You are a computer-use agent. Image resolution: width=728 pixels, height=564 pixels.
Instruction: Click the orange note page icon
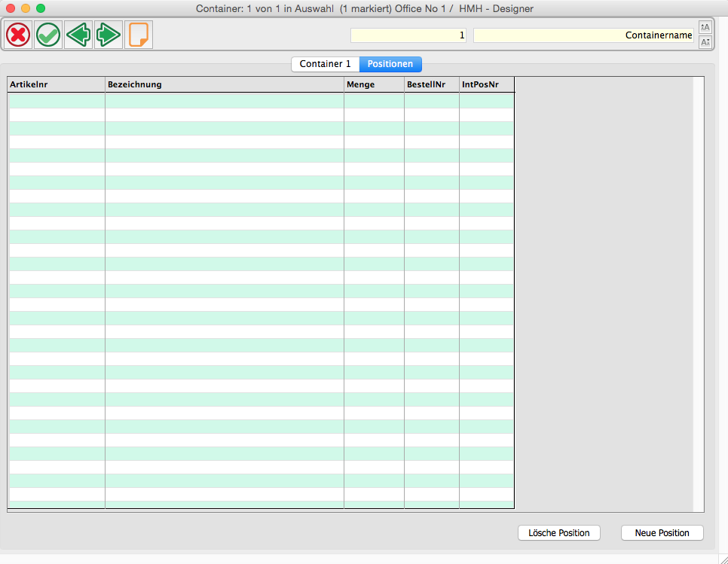[139, 35]
